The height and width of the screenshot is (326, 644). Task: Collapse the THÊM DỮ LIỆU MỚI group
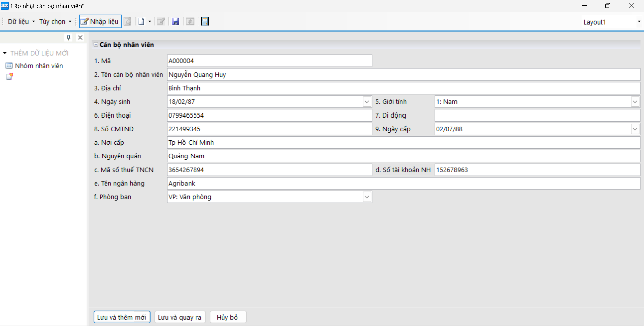[5, 53]
